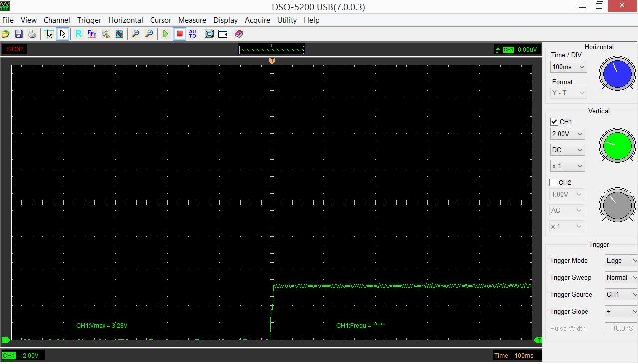
Task: Click the red STOP status indicator
Action: [x=14, y=49]
